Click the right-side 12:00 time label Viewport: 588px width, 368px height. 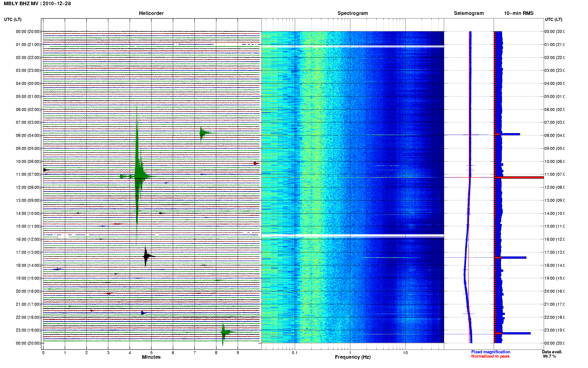pyautogui.click(x=554, y=187)
